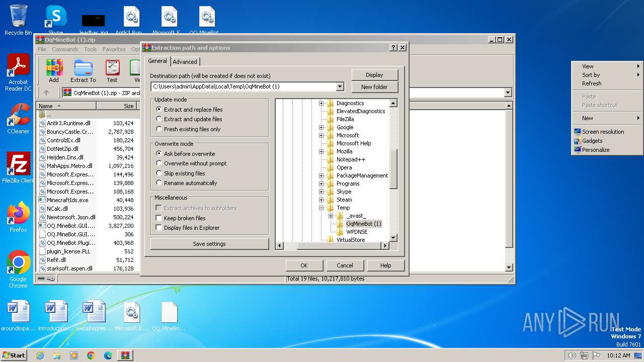Click the context help question mark button
The height and width of the screenshot is (362, 644).
393,48
